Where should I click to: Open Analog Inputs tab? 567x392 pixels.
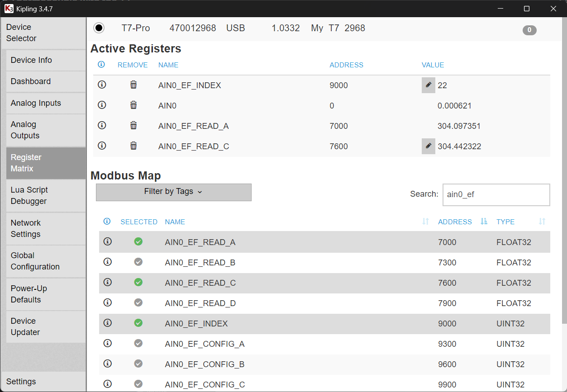point(46,103)
